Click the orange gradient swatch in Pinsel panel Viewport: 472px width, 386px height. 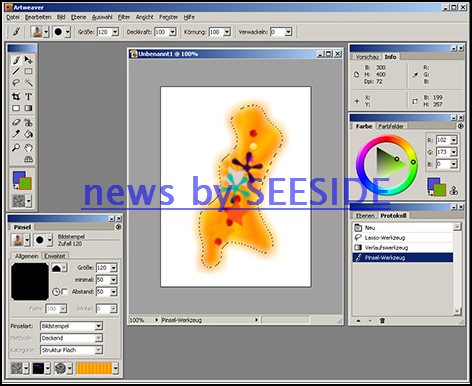point(94,368)
